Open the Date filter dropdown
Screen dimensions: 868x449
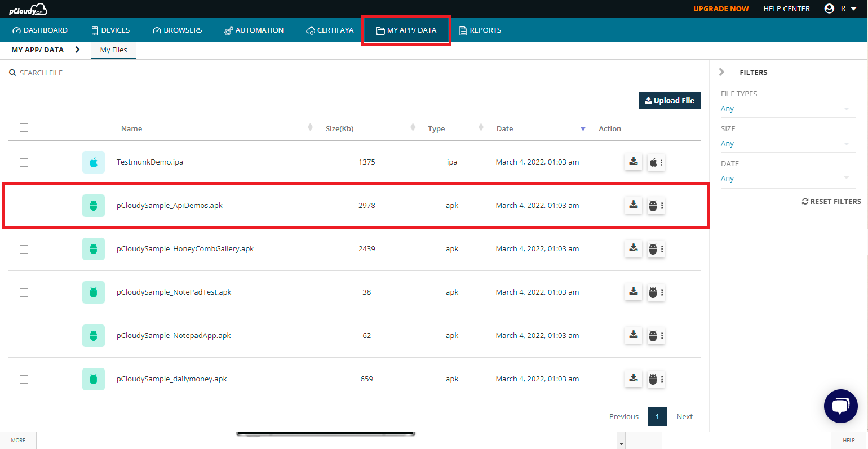(x=788, y=179)
